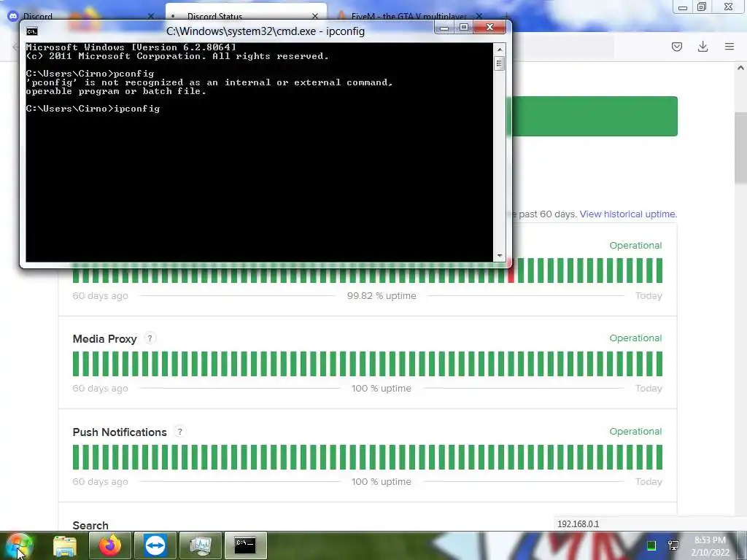Minimize the cmd.exe window
The width and height of the screenshot is (747, 560).
[x=444, y=28]
